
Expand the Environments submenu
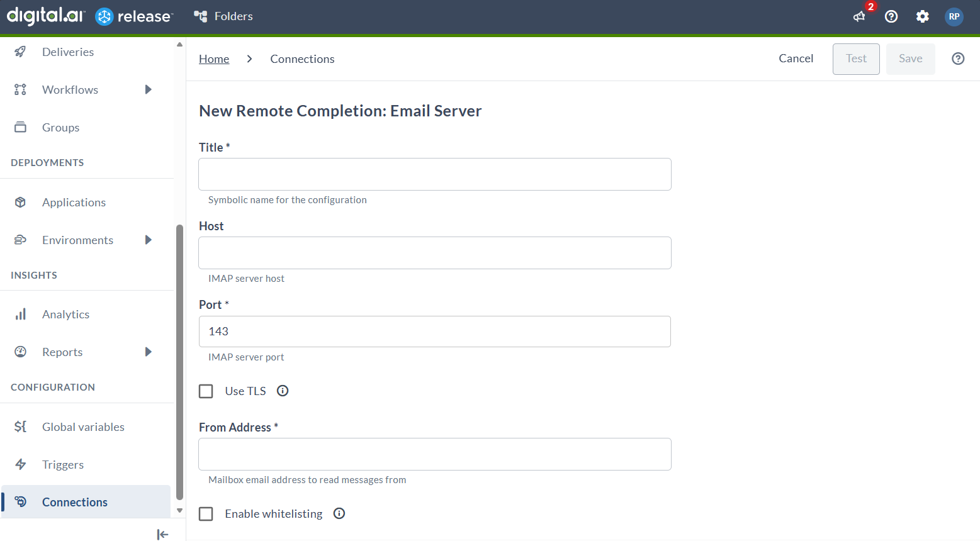(149, 240)
